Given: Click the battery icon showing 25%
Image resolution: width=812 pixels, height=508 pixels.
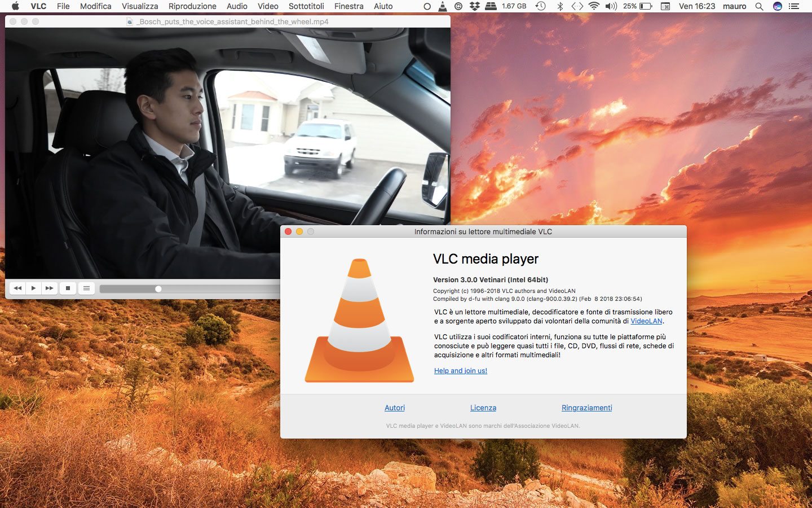Looking at the screenshot, I should click(x=638, y=6).
